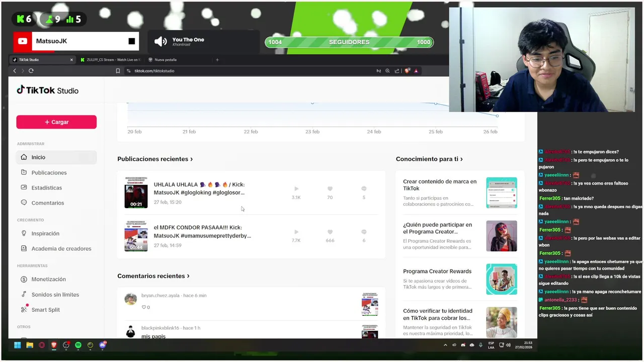Click the Inicio home icon
The height and width of the screenshot is (362, 644).
24,157
